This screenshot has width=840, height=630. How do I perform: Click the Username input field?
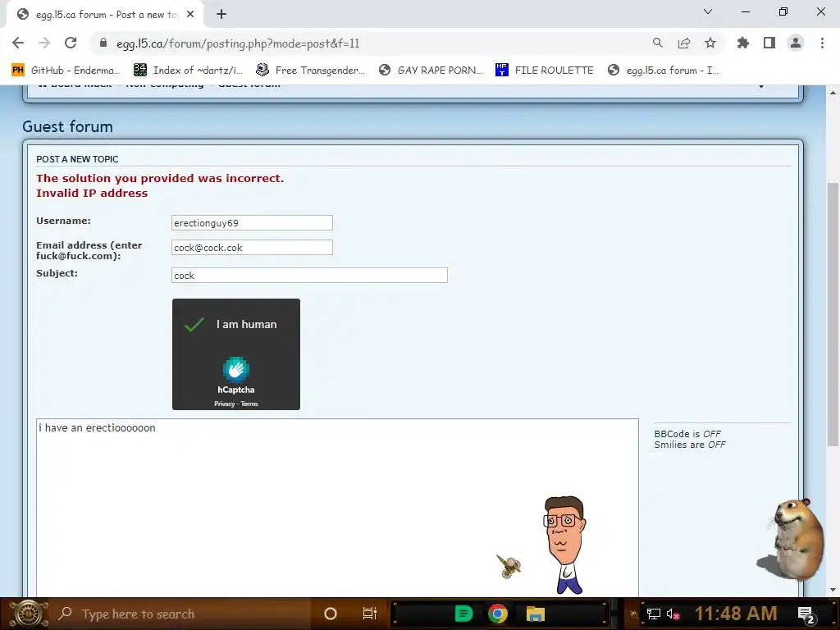pyautogui.click(x=252, y=223)
